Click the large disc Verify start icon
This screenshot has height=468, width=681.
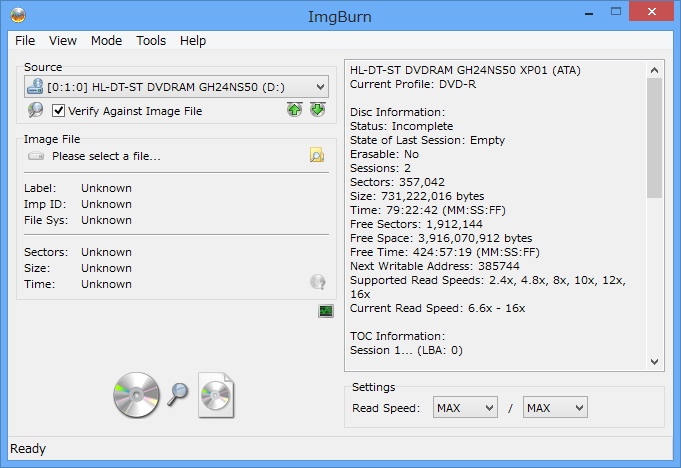click(x=136, y=395)
